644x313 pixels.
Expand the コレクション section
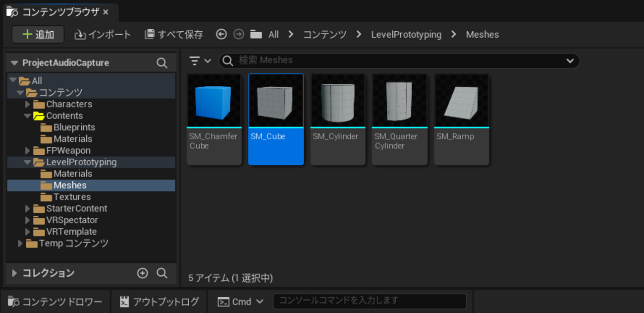pos(14,273)
